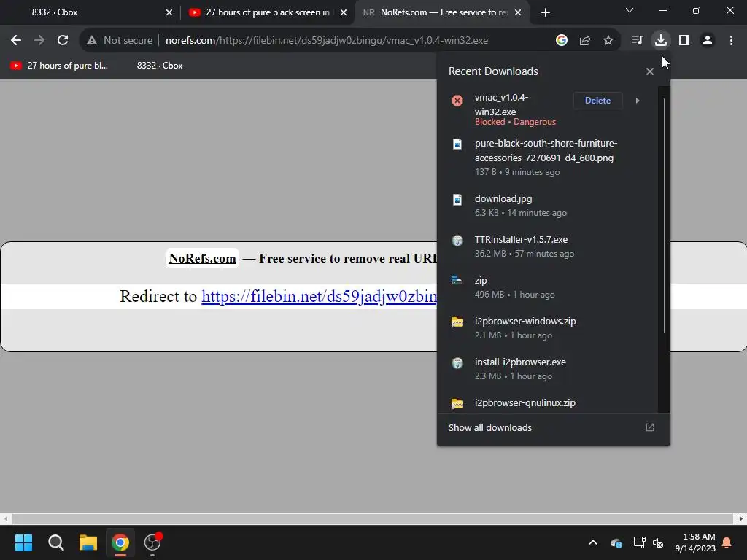The height and width of the screenshot is (560, 747).
Task: Expand options arrow for vmac download
Action: 638,101
